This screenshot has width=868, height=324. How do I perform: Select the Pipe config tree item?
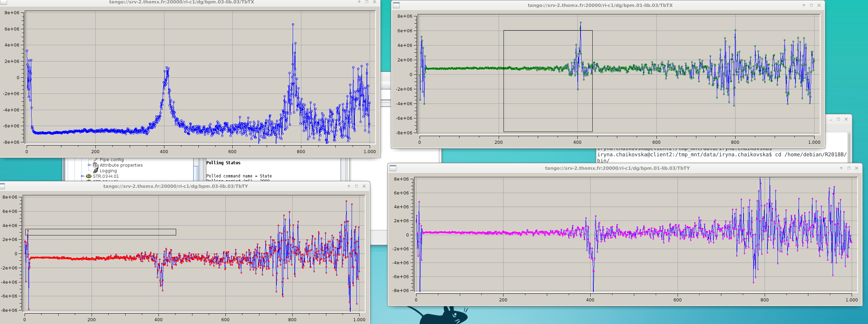pos(111,160)
